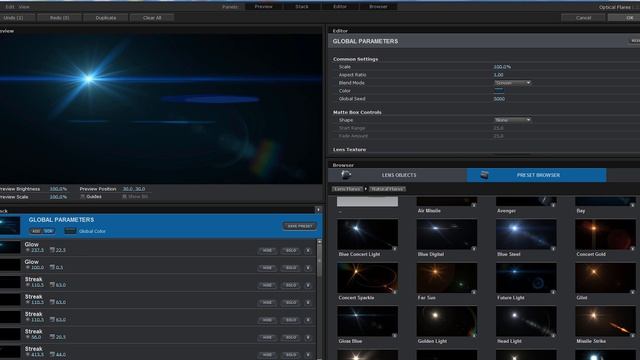Image resolution: width=640 pixels, height=360 pixels.
Task: Solo the Streak 56.0 layer
Action: click(291, 337)
